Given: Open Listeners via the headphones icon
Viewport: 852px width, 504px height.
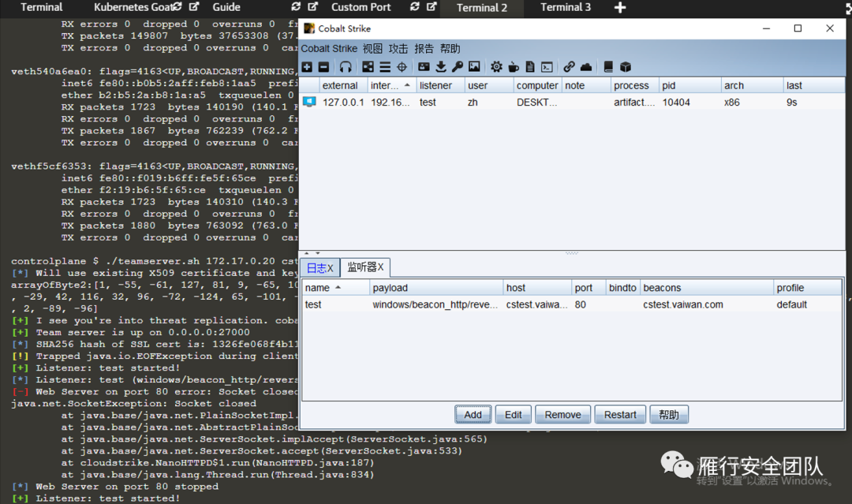Looking at the screenshot, I should pos(346,67).
